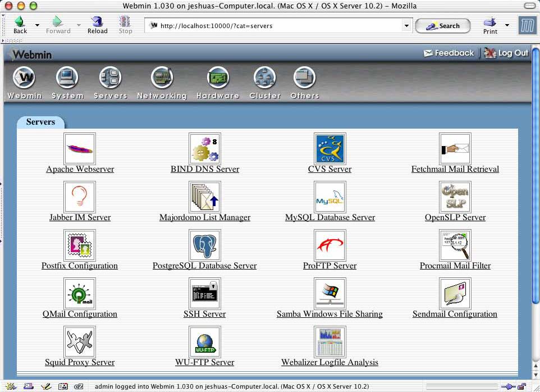Screen dimensions: 540x392
Task: Click window toolbar toggle pill button
Action: point(529,6)
